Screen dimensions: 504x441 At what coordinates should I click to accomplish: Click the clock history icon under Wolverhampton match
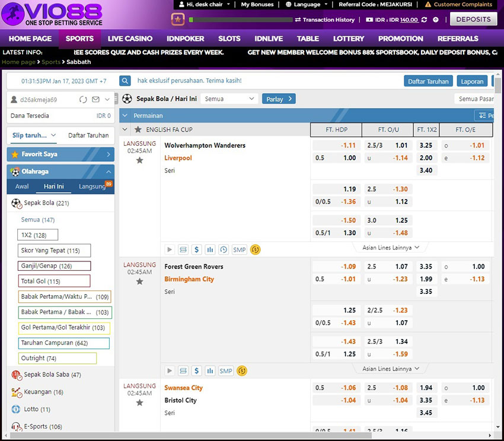(224, 250)
